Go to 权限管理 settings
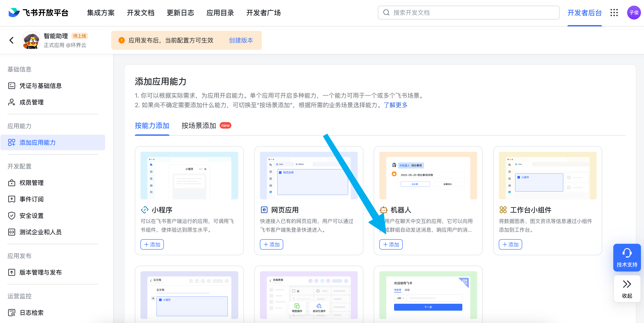Screen dimensions: 644x323 click(x=32, y=183)
